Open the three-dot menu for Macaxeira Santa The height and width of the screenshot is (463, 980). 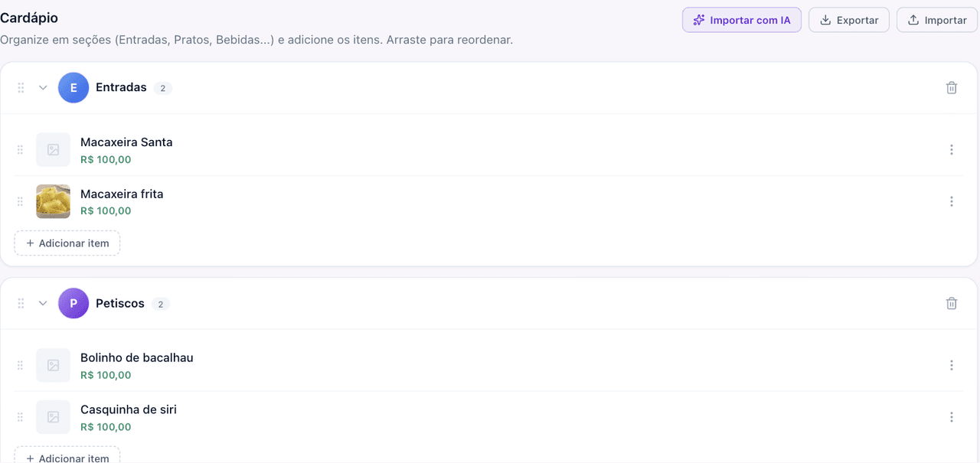coord(952,150)
